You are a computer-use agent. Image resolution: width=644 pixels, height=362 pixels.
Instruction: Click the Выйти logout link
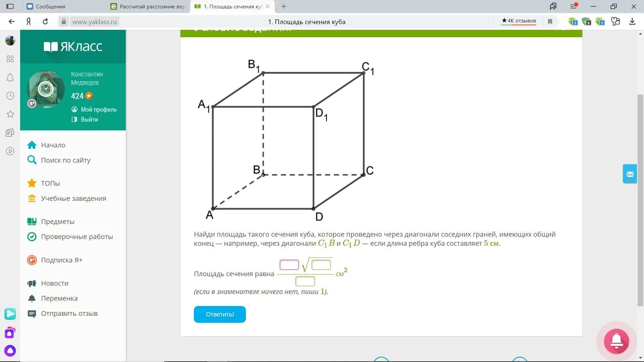pos(89,120)
